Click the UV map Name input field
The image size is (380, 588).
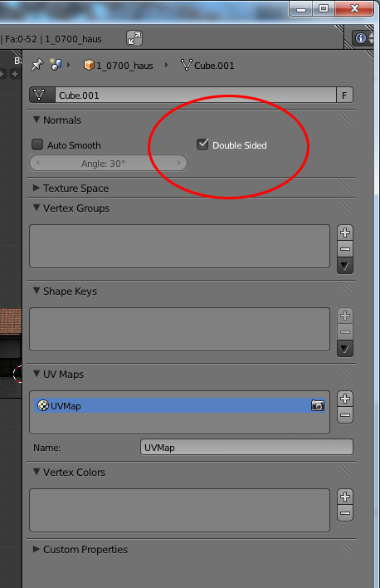(246, 447)
